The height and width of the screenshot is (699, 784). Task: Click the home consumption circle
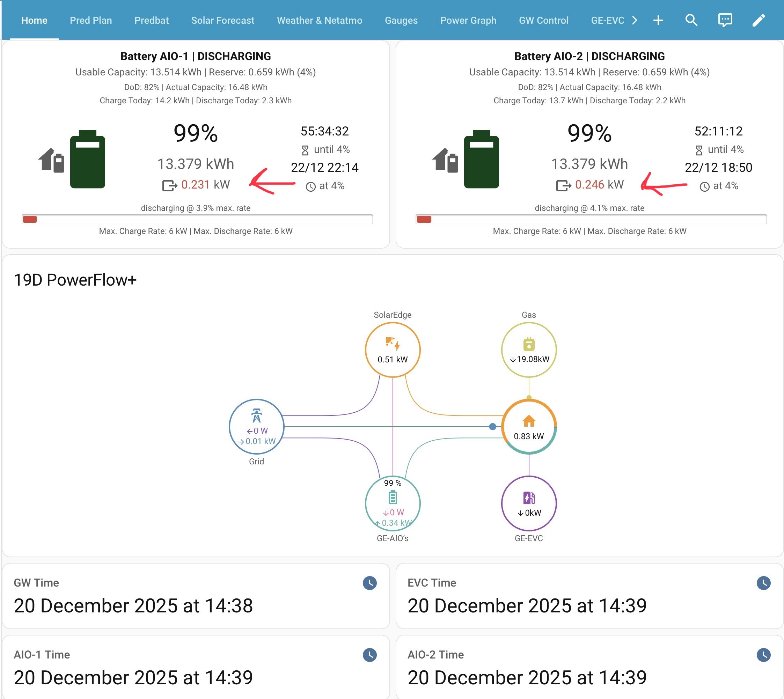coord(529,426)
